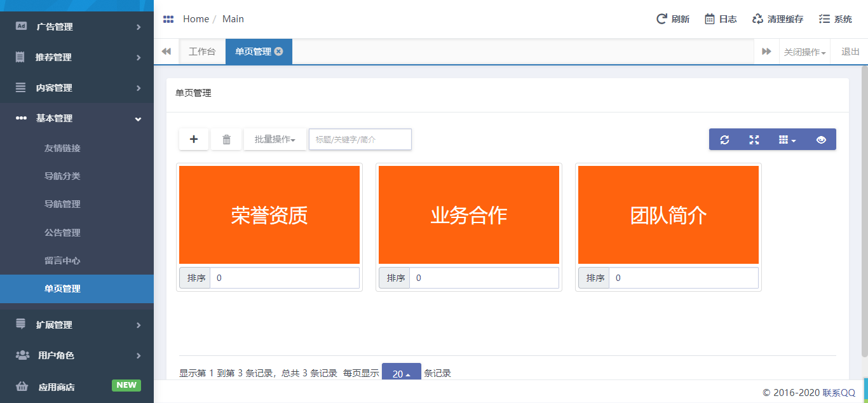Toggle view with the eye icon
The width and height of the screenshot is (868, 403).
pos(821,140)
